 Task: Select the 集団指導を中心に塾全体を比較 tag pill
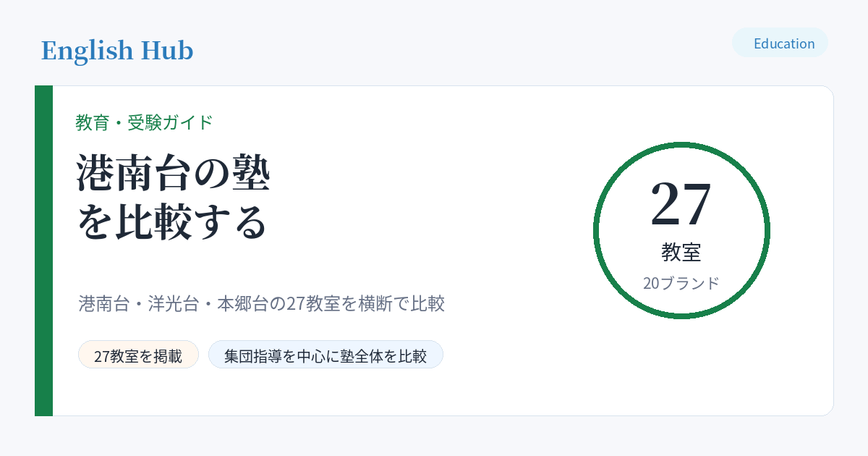point(325,355)
